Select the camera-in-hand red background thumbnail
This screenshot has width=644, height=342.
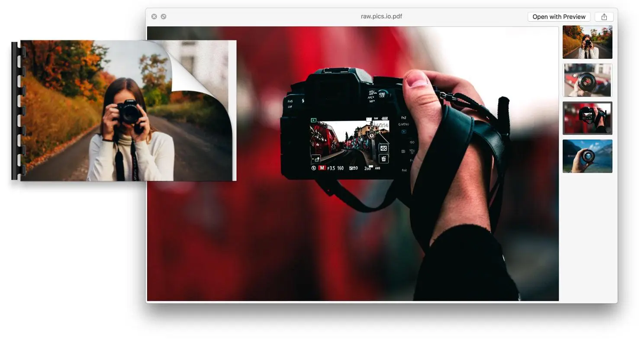click(587, 118)
